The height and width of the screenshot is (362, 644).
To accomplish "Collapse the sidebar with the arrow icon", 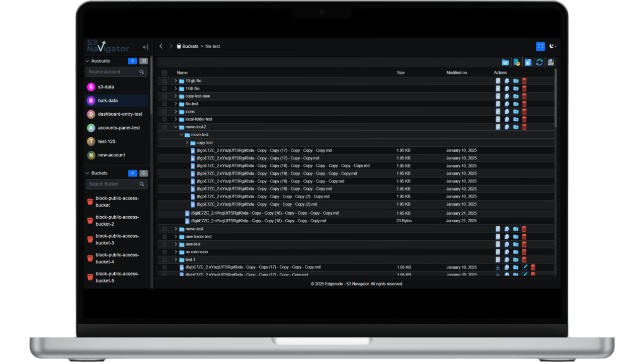I will click(145, 47).
